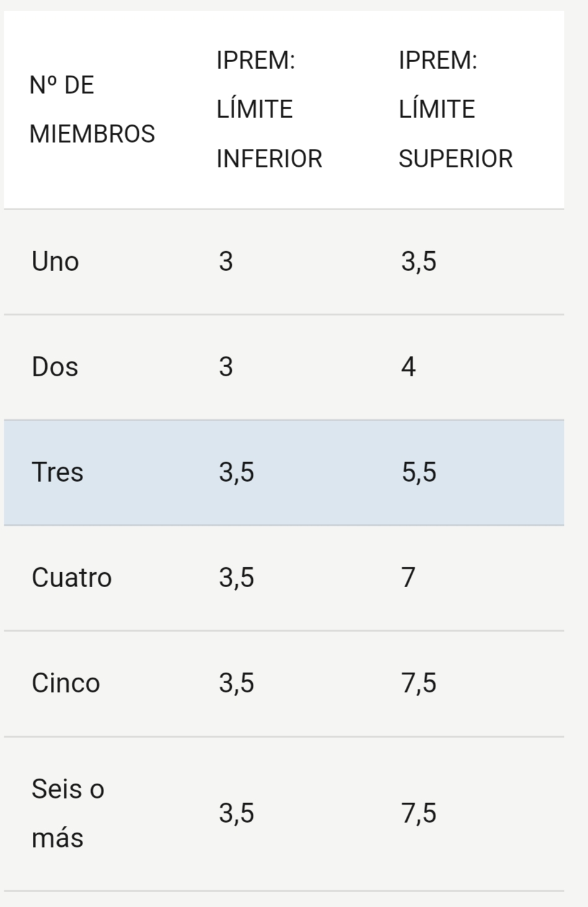
Task: Click the lower limit 3 for Uno
Action: (226, 262)
